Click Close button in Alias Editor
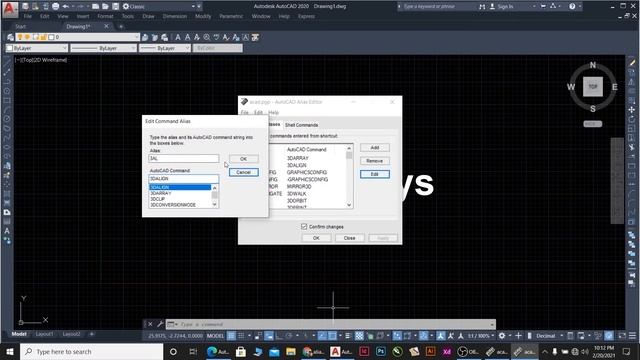The width and height of the screenshot is (640, 360). pos(349,238)
